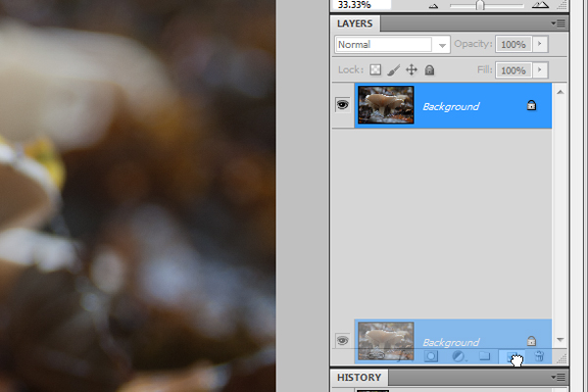Click the padlock icon on Background layer
Screen dimensions: 588x392
point(531,105)
